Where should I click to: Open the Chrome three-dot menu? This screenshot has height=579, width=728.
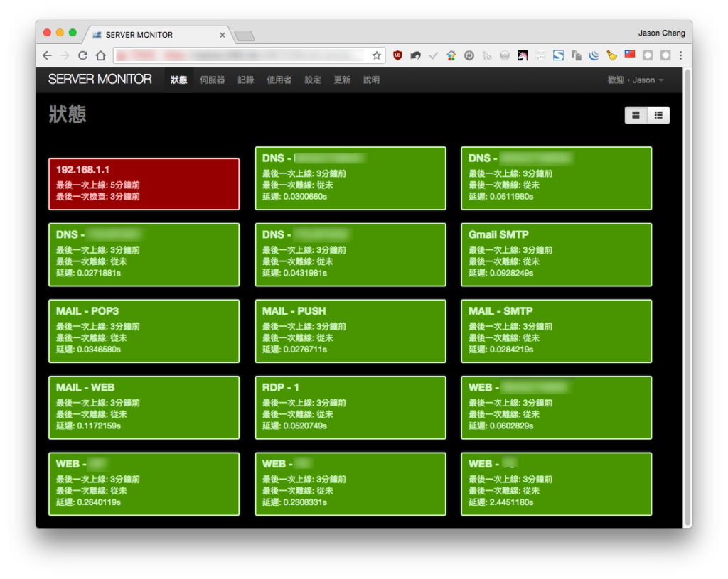point(680,55)
